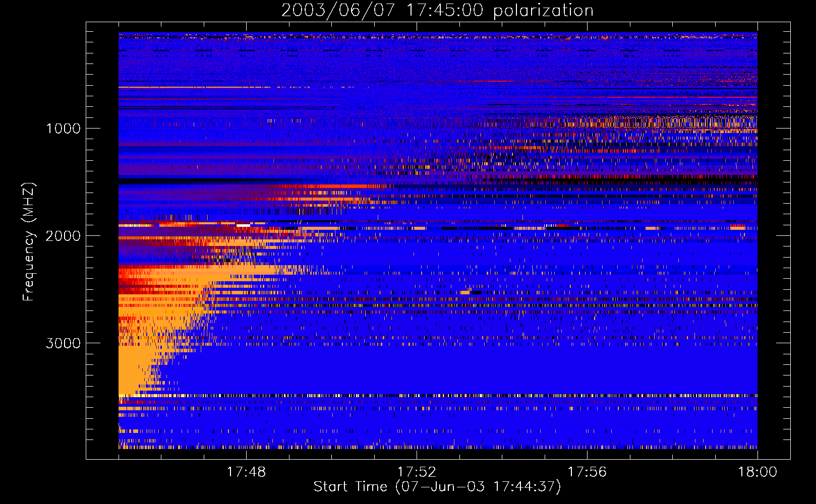Select the 'Start Time (07-Jun-03 17:44:37)' label
The height and width of the screenshot is (504, 816).
coord(437,487)
